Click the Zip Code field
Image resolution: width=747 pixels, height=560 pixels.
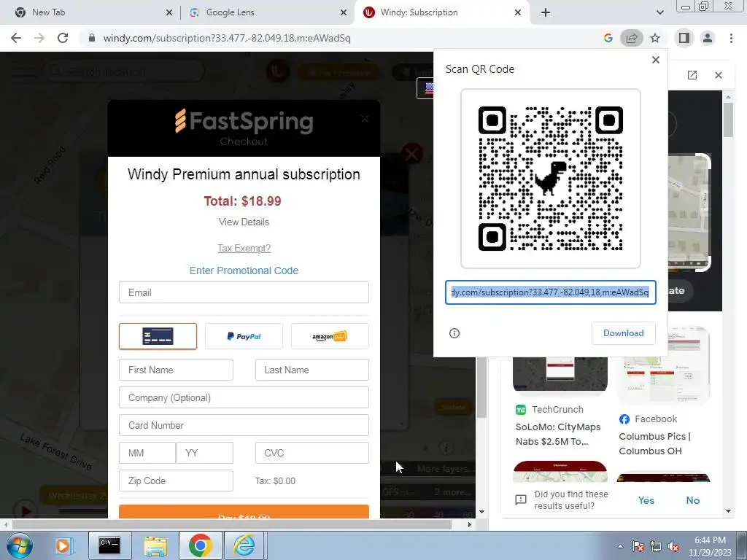(176, 480)
